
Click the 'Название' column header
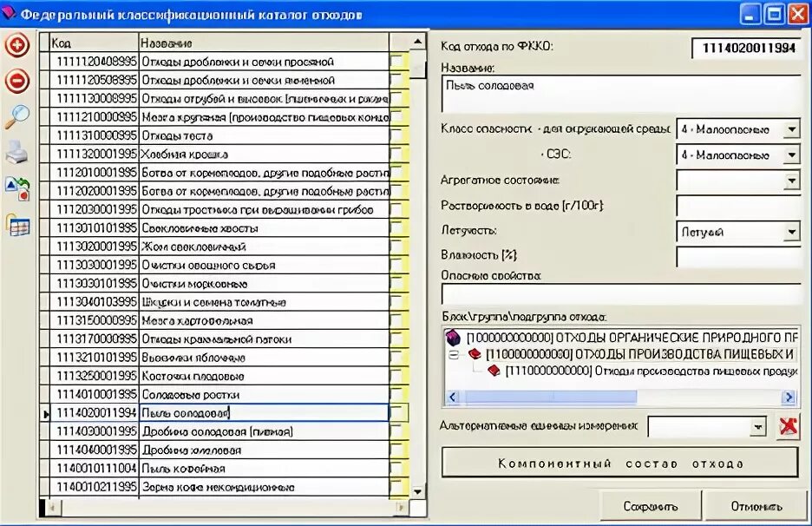pos(264,43)
